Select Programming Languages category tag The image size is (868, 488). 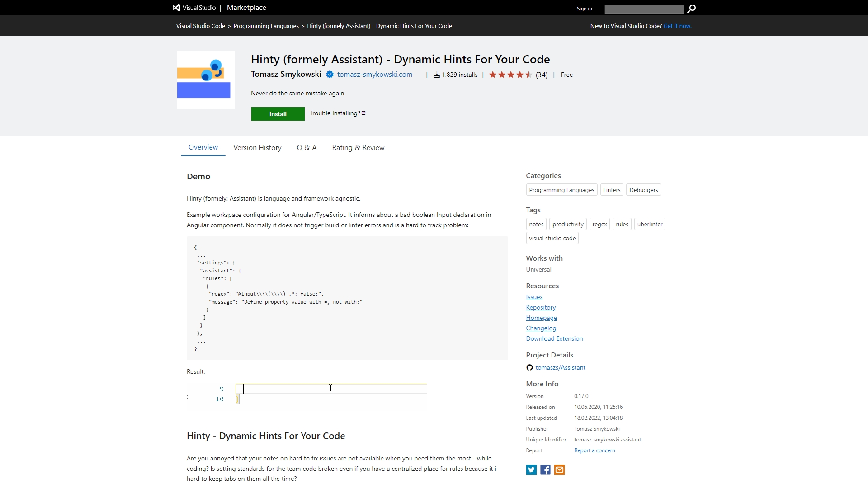tap(561, 190)
